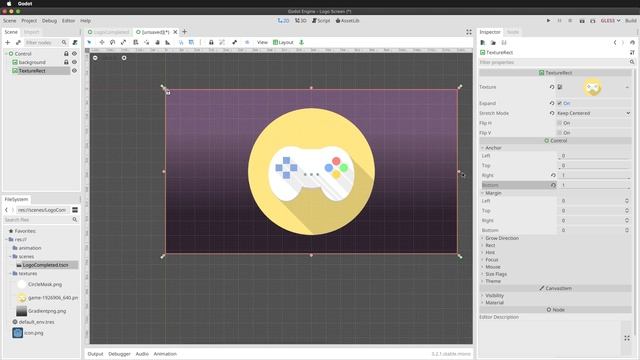
Task: Expand the Size Flags section
Action: click(496, 274)
